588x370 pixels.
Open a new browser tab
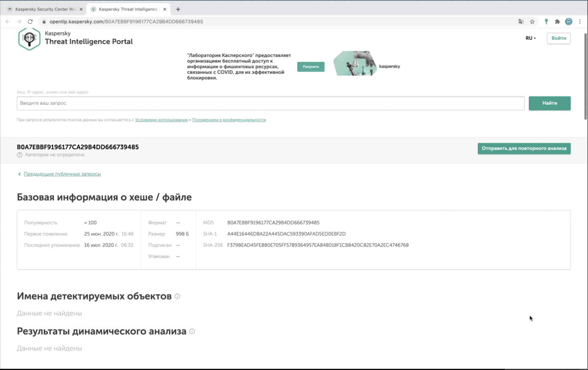(178, 9)
